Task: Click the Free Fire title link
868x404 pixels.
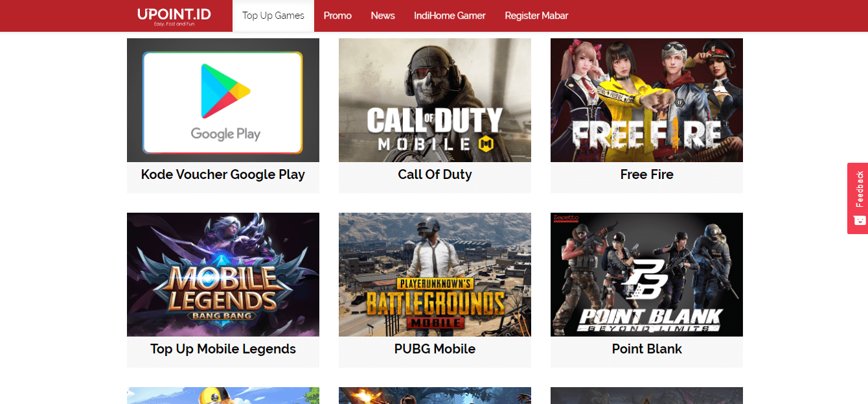Action: click(646, 174)
